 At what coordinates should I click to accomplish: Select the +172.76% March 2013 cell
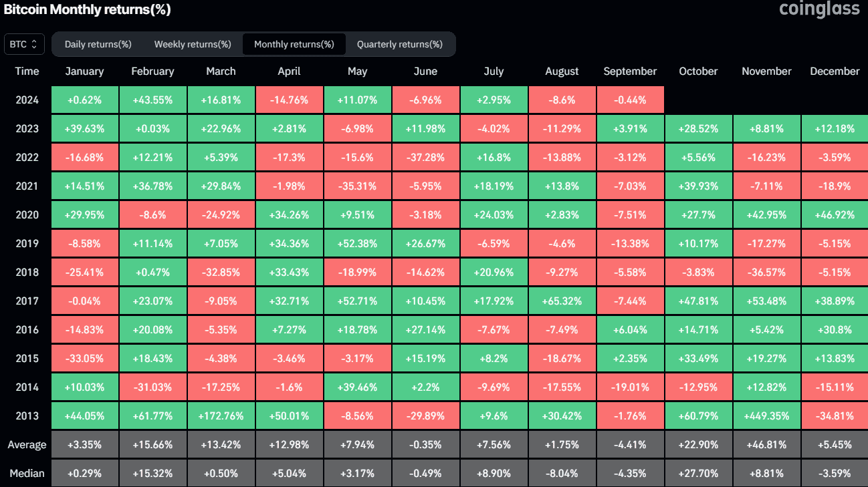coord(221,415)
